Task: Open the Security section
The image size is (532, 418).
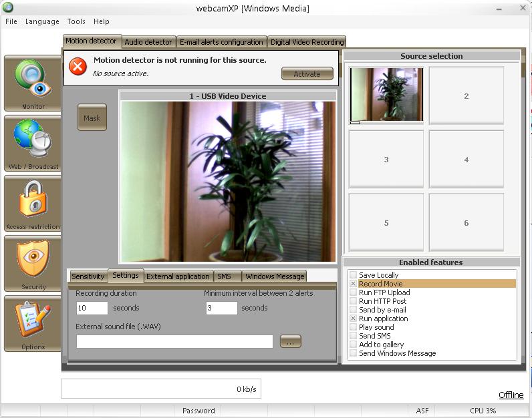Action: pyautogui.click(x=33, y=264)
